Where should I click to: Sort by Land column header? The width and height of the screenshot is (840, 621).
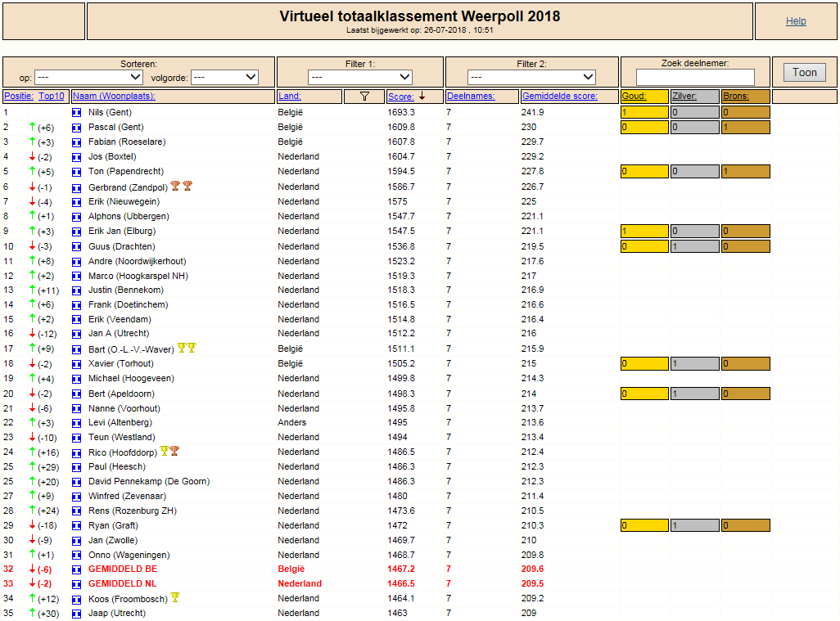click(x=289, y=96)
